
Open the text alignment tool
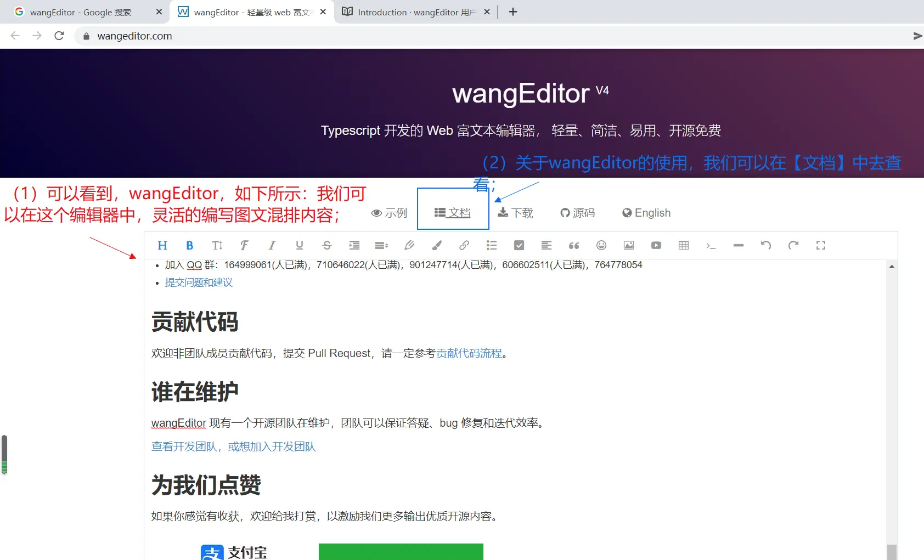click(546, 245)
